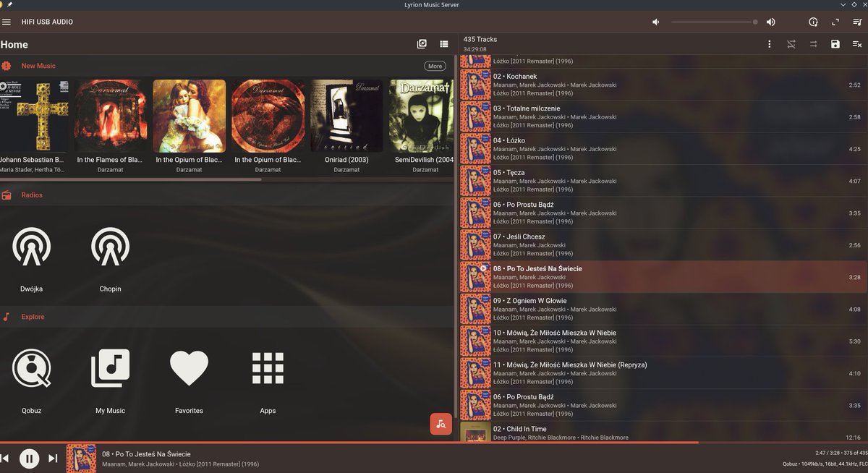Click the Qobuz FLAC technical info text

point(824,464)
